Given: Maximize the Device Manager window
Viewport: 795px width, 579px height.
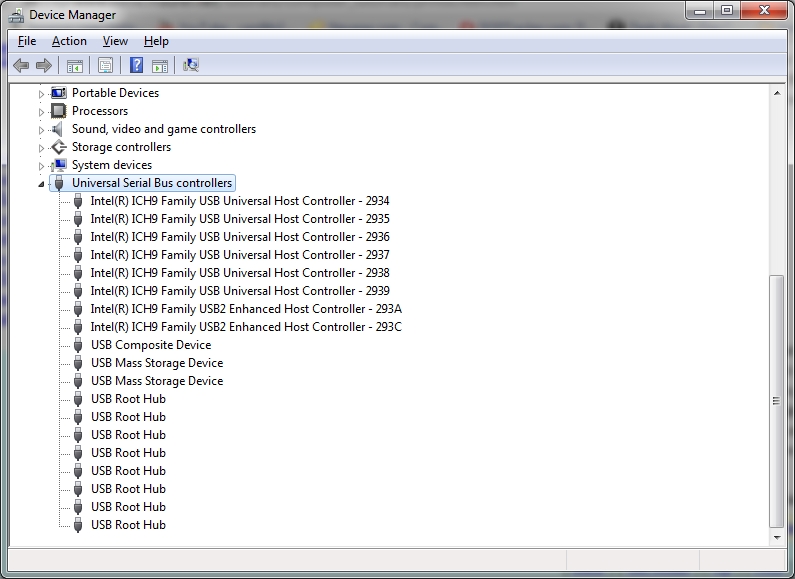Looking at the screenshot, I should tap(727, 11).
